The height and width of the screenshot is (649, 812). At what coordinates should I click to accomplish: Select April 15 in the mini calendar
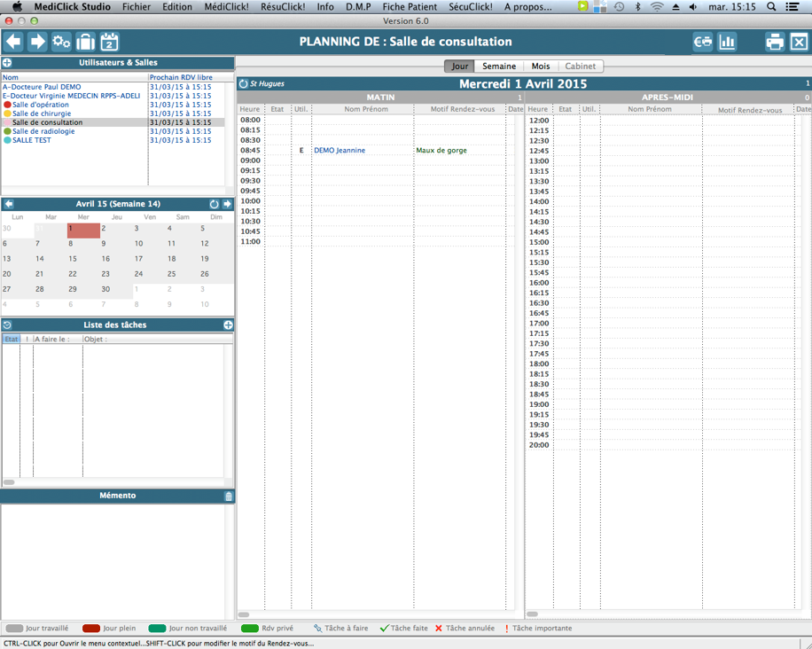coord(73,259)
